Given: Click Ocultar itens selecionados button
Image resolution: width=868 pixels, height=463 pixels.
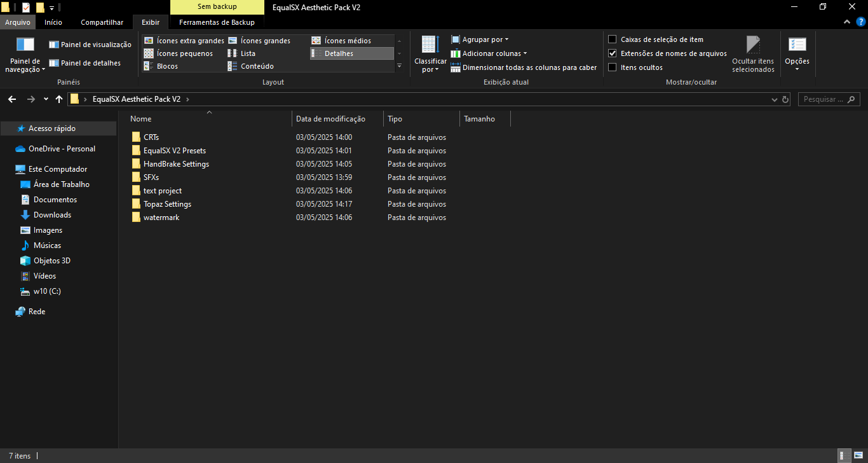Looking at the screenshot, I should (x=753, y=55).
